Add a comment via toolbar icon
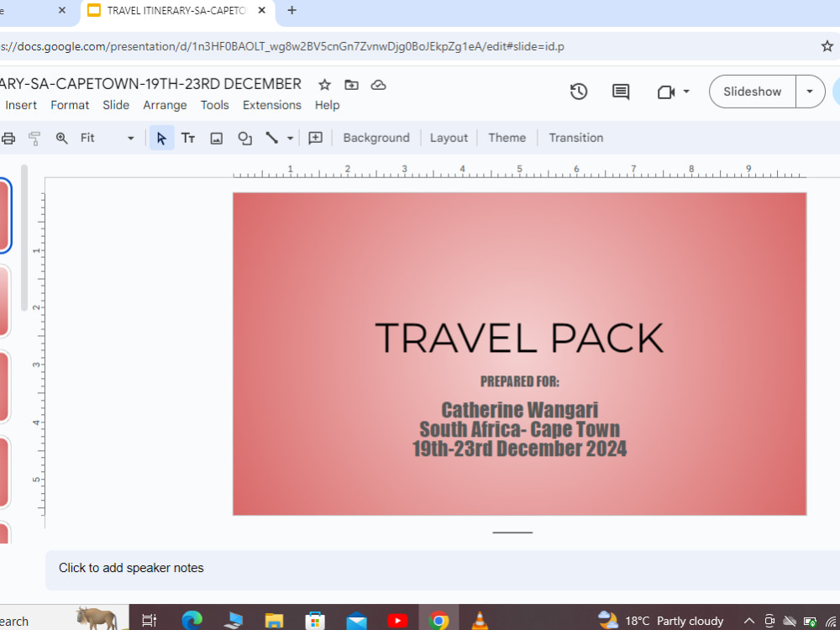 tap(316, 139)
